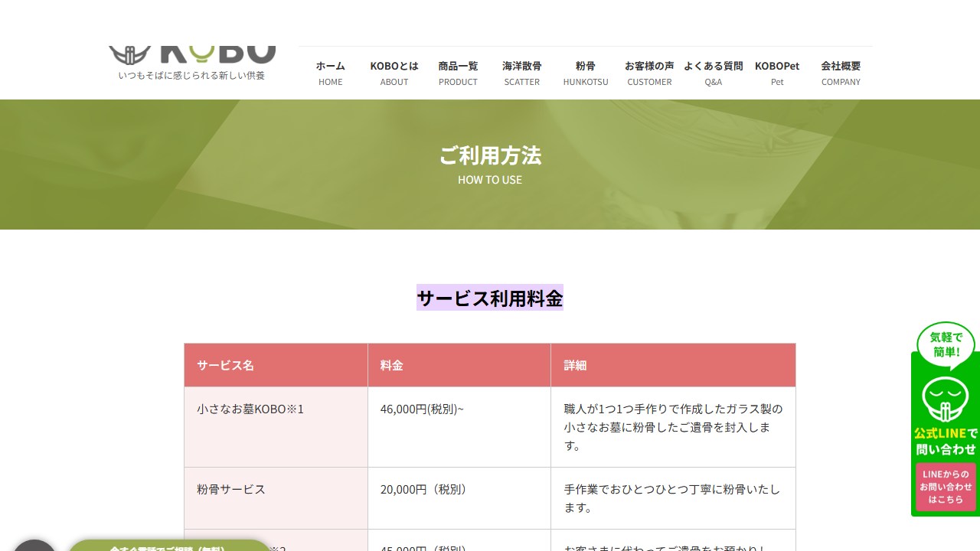Click the 気軽で簡単! speech bubble
This screenshot has height=551, width=980.
(946, 344)
